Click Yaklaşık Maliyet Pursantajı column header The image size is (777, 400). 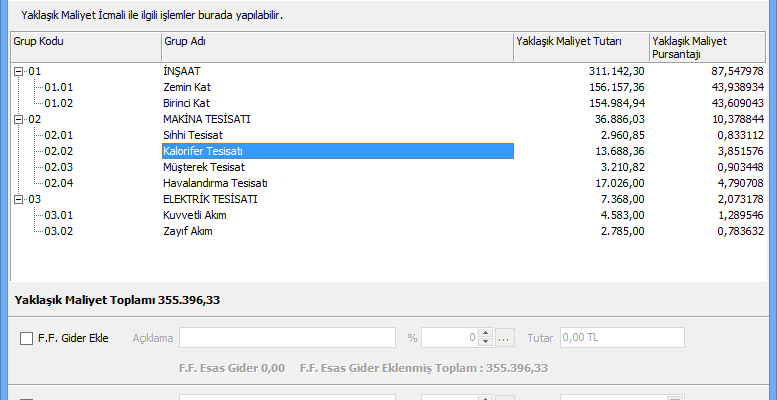(x=708, y=47)
